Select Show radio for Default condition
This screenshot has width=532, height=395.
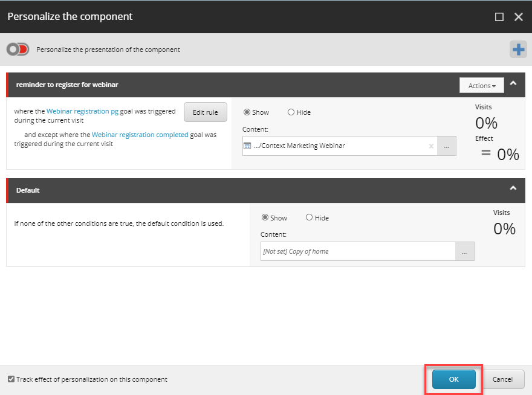[x=265, y=217]
